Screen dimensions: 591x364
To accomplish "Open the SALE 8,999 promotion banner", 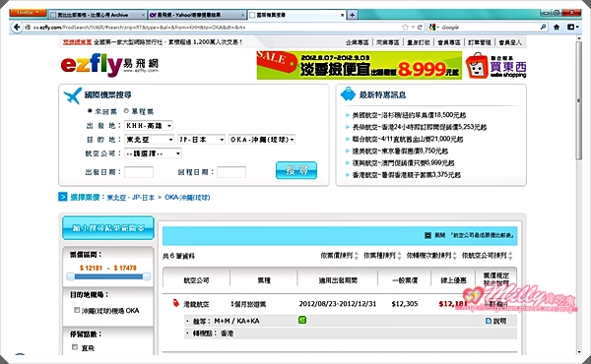I will coord(360,66).
